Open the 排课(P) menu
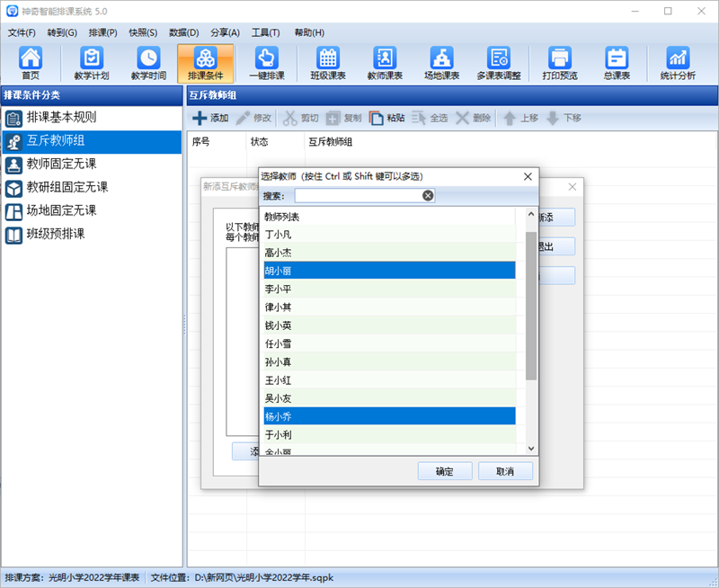 (x=103, y=33)
